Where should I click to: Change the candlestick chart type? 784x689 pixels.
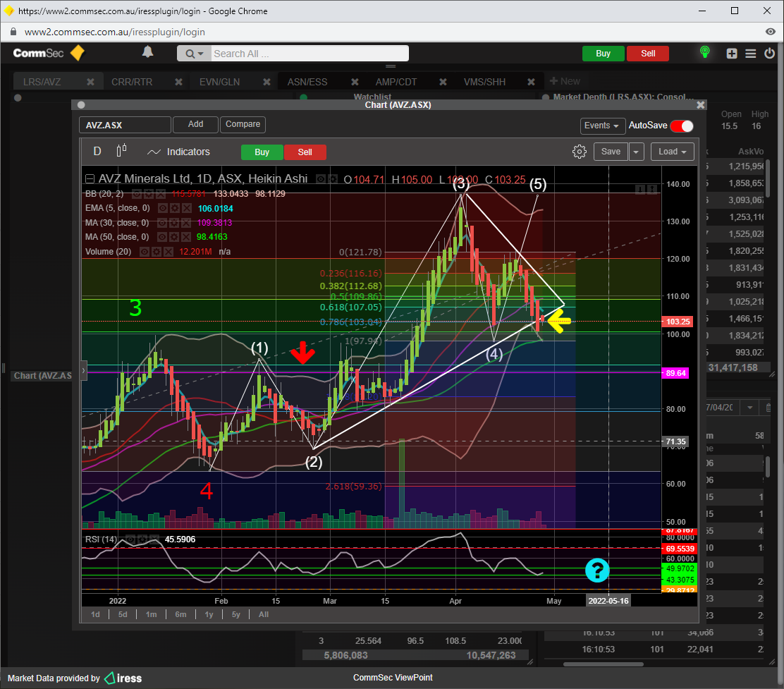tap(121, 151)
